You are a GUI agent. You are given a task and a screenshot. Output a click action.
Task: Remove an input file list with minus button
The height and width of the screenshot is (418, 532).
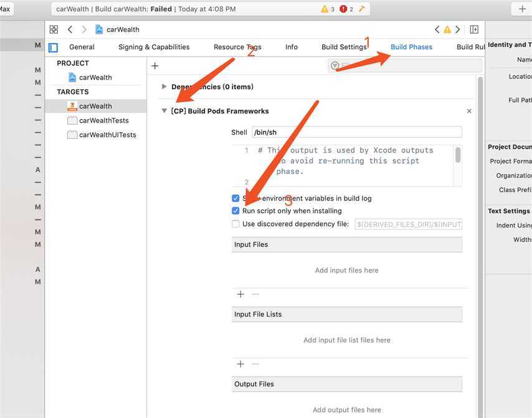(x=255, y=364)
